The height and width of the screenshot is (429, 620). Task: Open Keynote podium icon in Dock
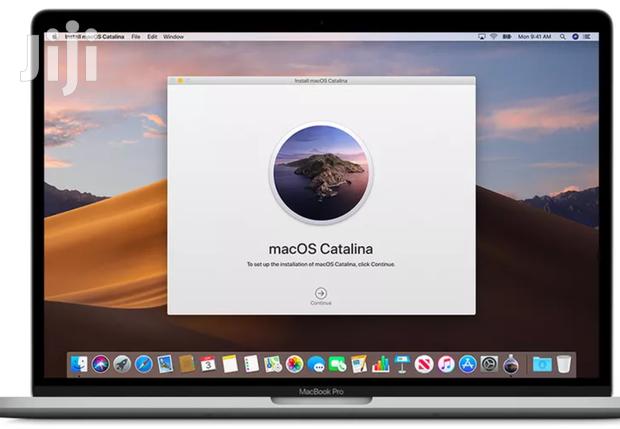pyautogui.click(x=402, y=364)
